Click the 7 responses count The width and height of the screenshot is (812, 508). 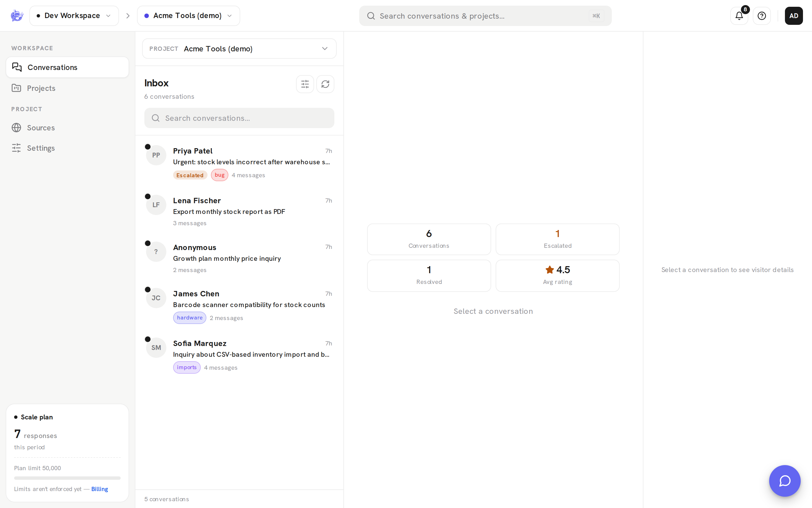[36, 434]
